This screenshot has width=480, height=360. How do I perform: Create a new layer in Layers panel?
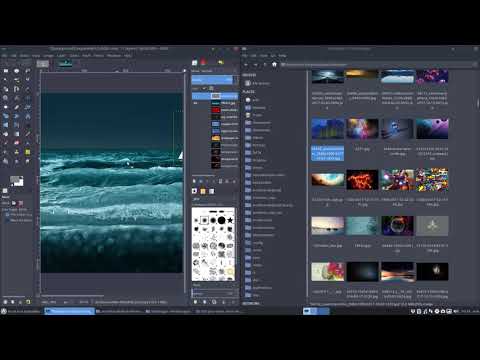pyautogui.click(x=194, y=181)
